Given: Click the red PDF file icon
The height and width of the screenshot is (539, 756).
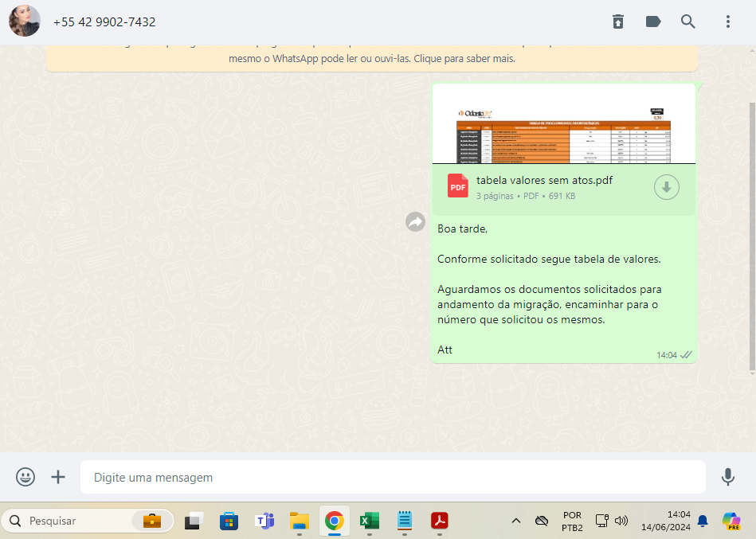Looking at the screenshot, I should tap(458, 186).
